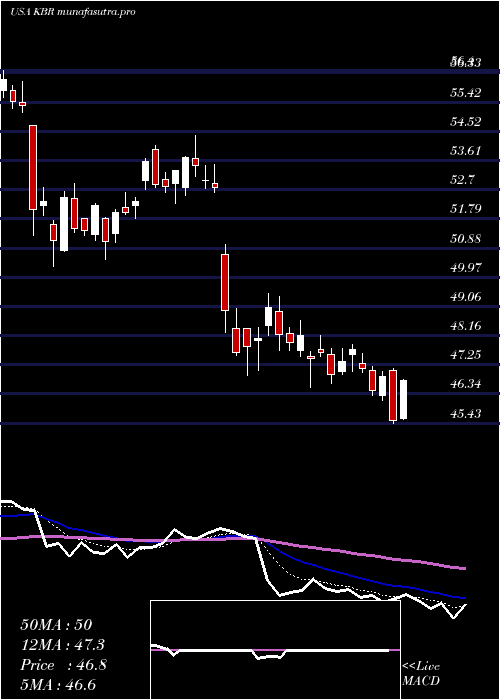
Task: Click the last white candlestick on the right
Action: pyautogui.click(x=404, y=400)
